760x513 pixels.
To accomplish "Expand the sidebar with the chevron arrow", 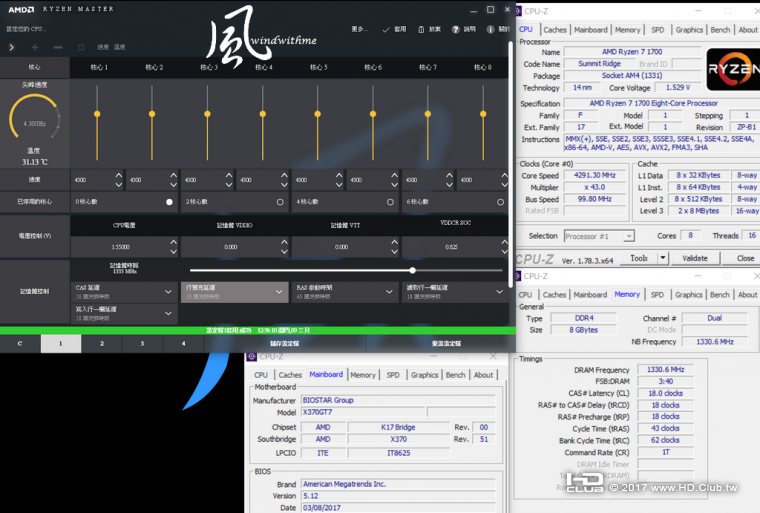I will coord(11,47).
